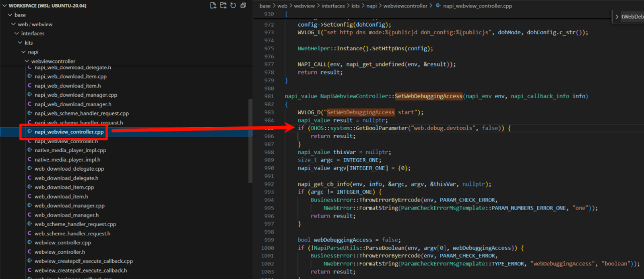Click the C++ icon beside web_download_item.cpp

30,187
